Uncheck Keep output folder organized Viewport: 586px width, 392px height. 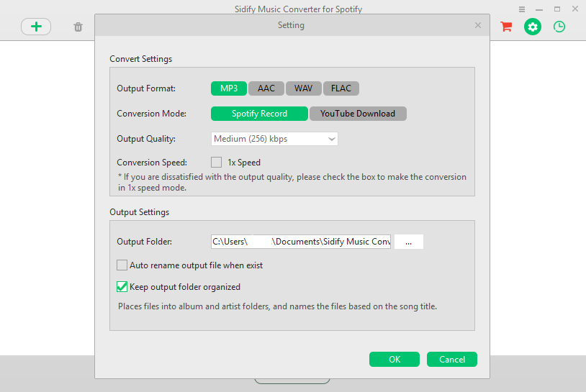click(x=122, y=287)
